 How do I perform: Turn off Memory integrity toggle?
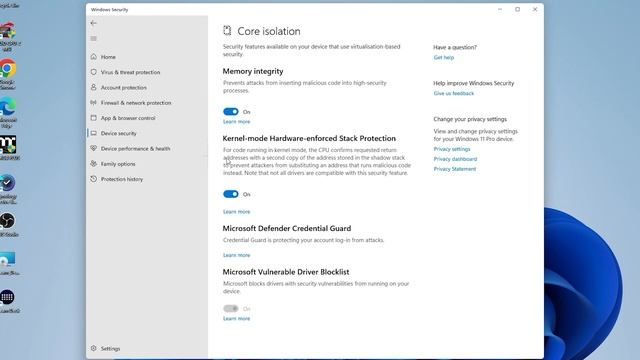pos(231,111)
